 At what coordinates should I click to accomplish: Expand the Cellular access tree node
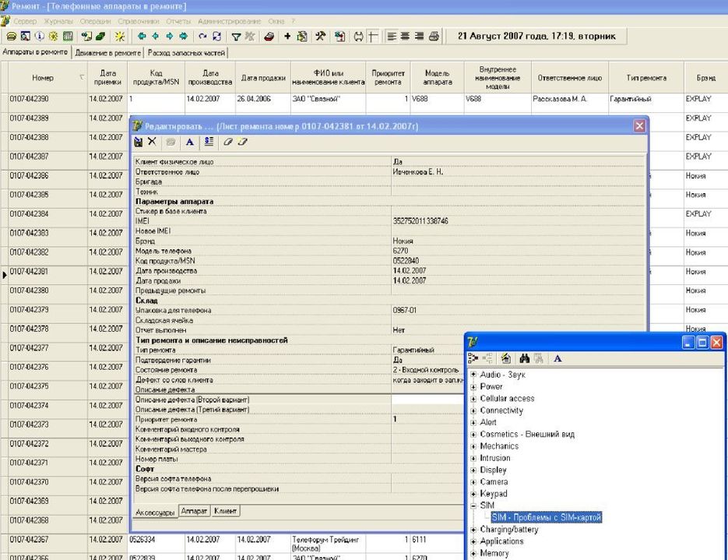coord(473,399)
